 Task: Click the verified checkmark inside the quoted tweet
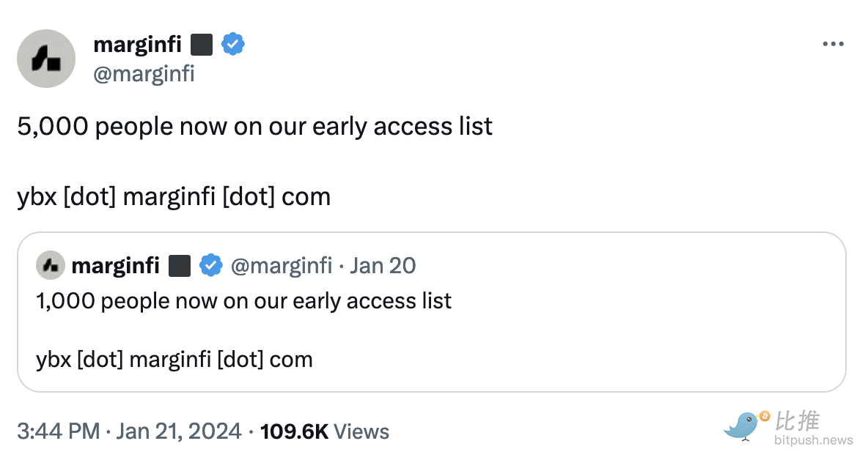click(x=211, y=266)
